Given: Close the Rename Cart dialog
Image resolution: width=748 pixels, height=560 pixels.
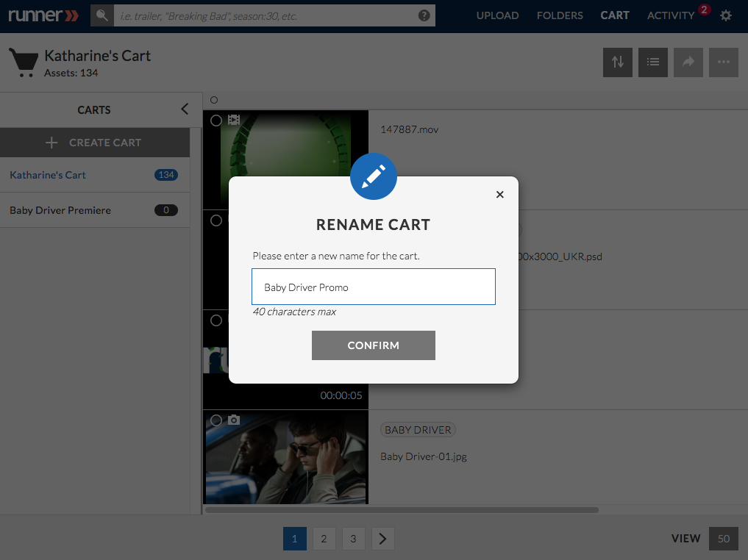Looking at the screenshot, I should (x=500, y=195).
